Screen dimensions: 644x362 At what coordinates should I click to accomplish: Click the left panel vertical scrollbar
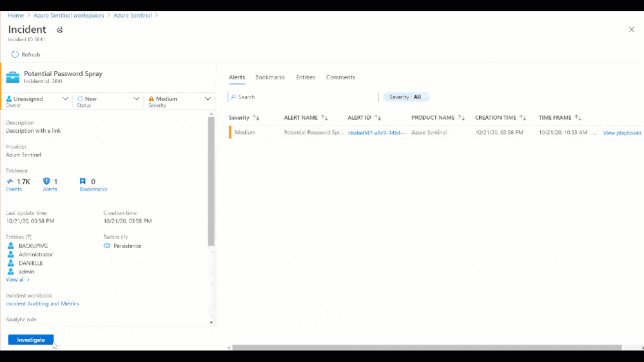pos(211,182)
